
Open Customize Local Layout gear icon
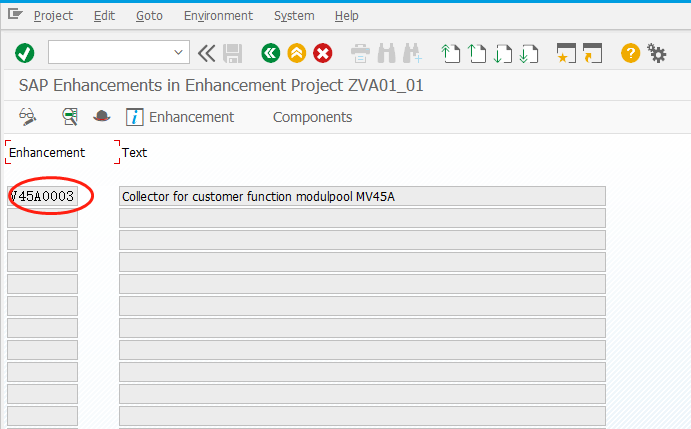[657, 53]
